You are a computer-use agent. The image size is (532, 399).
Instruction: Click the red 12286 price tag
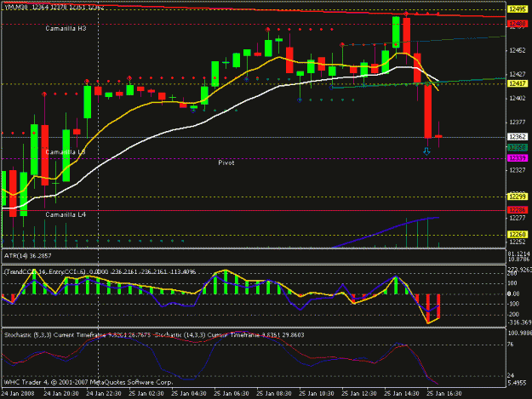tap(518, 210)
